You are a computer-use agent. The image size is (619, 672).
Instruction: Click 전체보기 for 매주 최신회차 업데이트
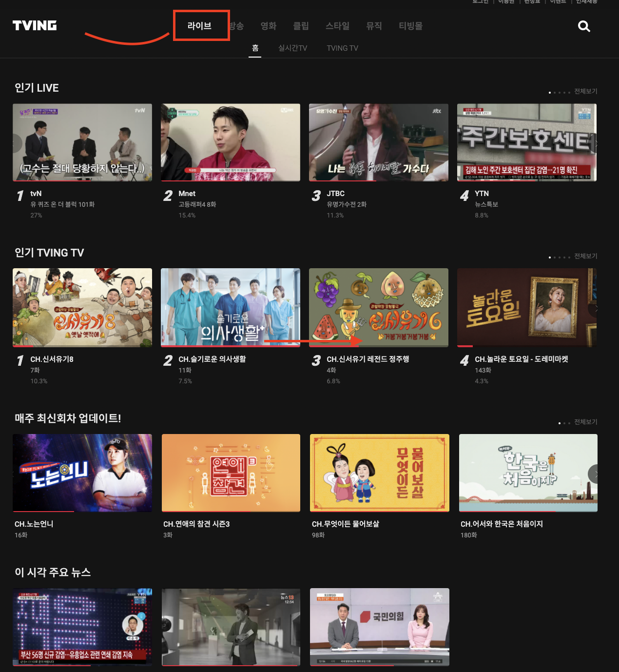585,422
